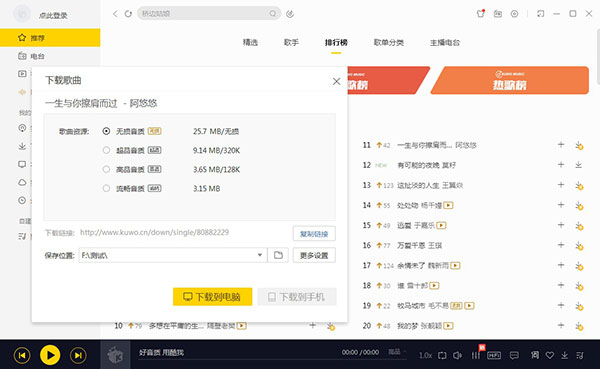Open sidebar download manager icon
Screen dimensions: 600x369
tap(22, 146)
